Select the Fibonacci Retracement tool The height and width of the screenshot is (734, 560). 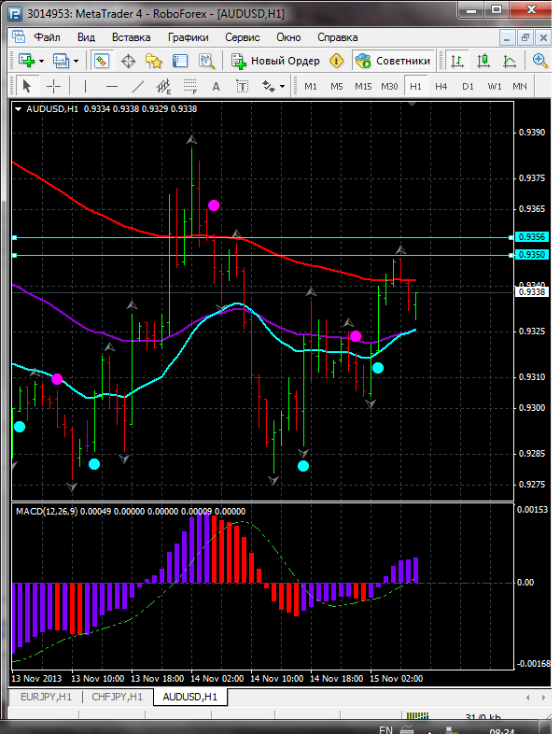coord(190,86)
